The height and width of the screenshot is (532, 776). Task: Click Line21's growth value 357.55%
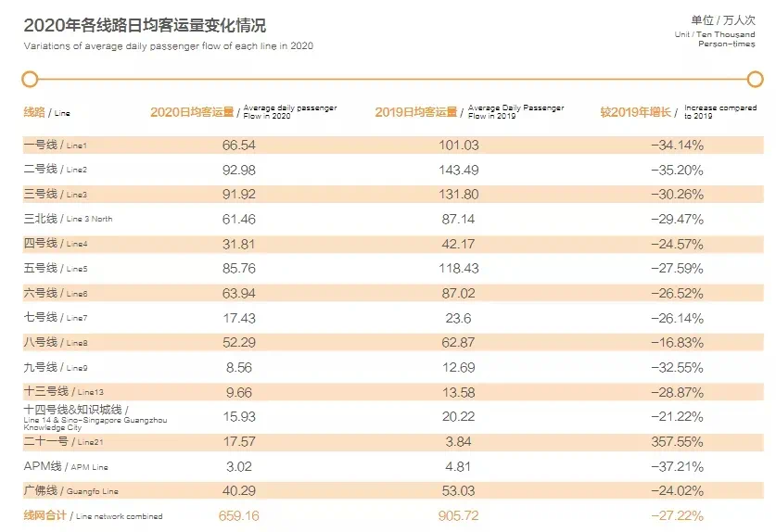pos(676,441)
